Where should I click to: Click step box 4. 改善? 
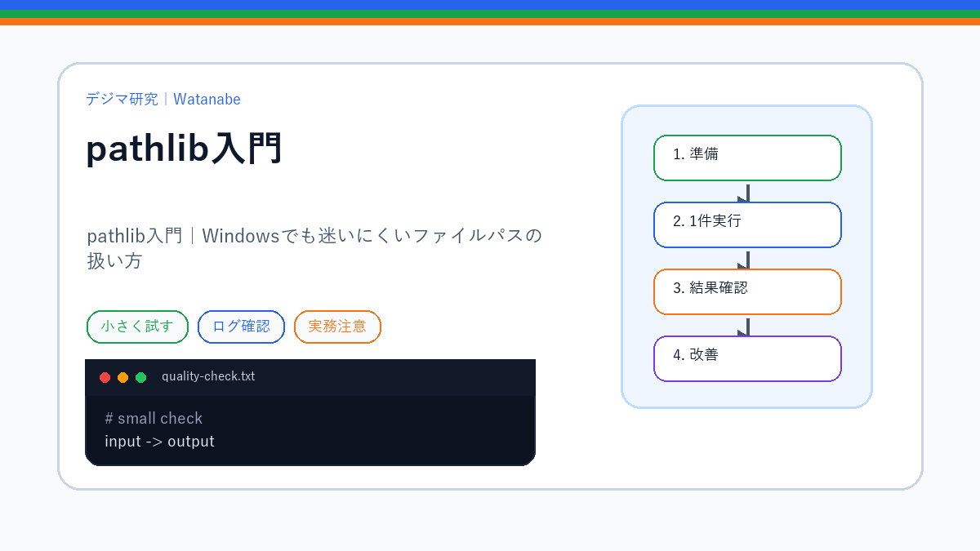click(747, 358)
